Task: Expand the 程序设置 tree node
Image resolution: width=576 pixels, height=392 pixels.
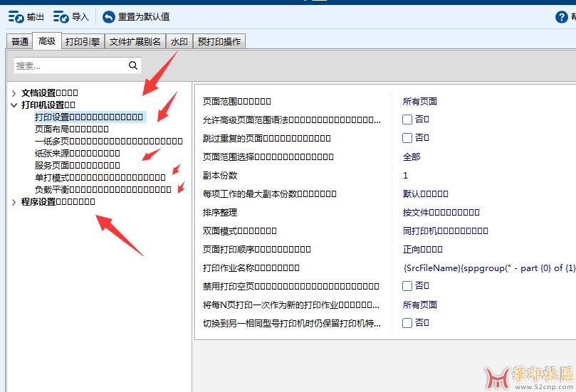Action: click(x=14, y=202)
